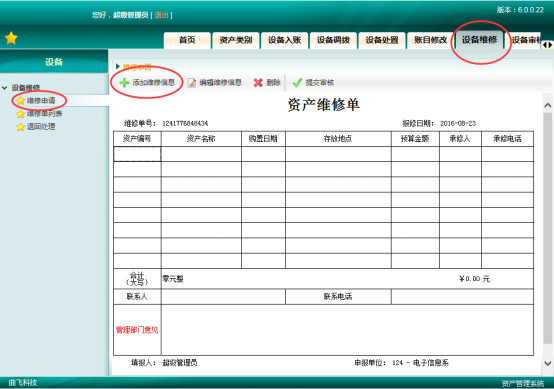554x389 pixels.
Task: Click the 零元整 amount text
Action: (173, 279)
